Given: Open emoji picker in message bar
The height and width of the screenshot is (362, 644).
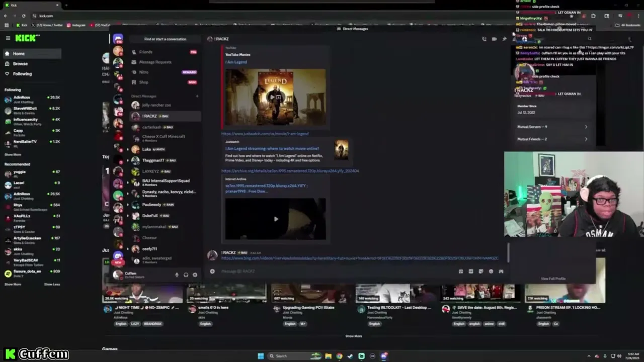Looking at the screenshot, I should click(491, 271).
